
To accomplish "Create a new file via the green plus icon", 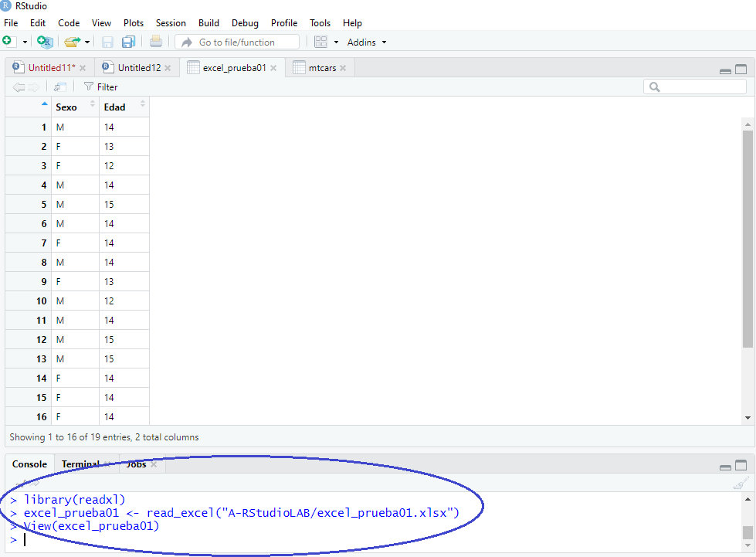I will (7, 41).
